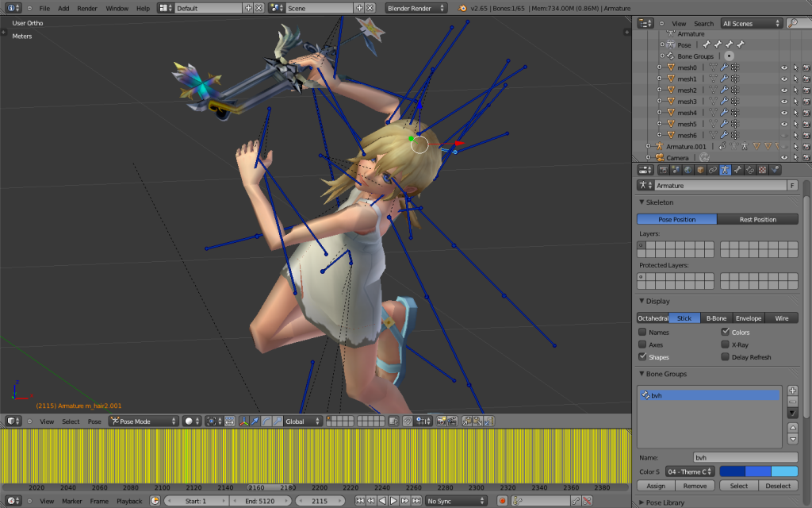Play animation forward in timeline

point(393,501)
